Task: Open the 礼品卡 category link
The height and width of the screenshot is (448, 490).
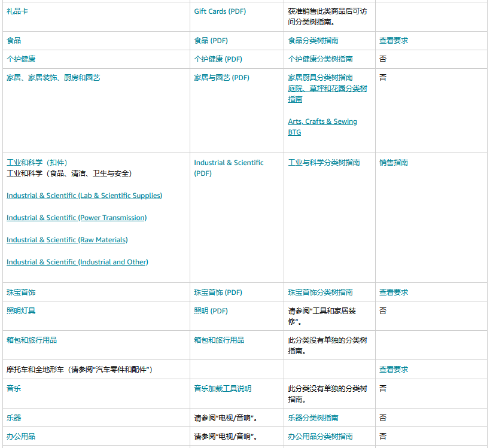Action: [17, 11]
